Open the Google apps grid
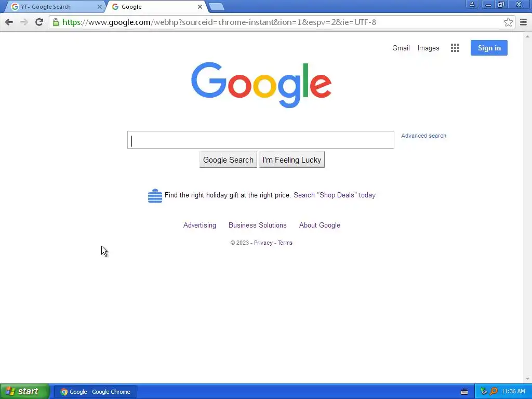The height and width of the screenshot is (399, 532). [455, 48]
